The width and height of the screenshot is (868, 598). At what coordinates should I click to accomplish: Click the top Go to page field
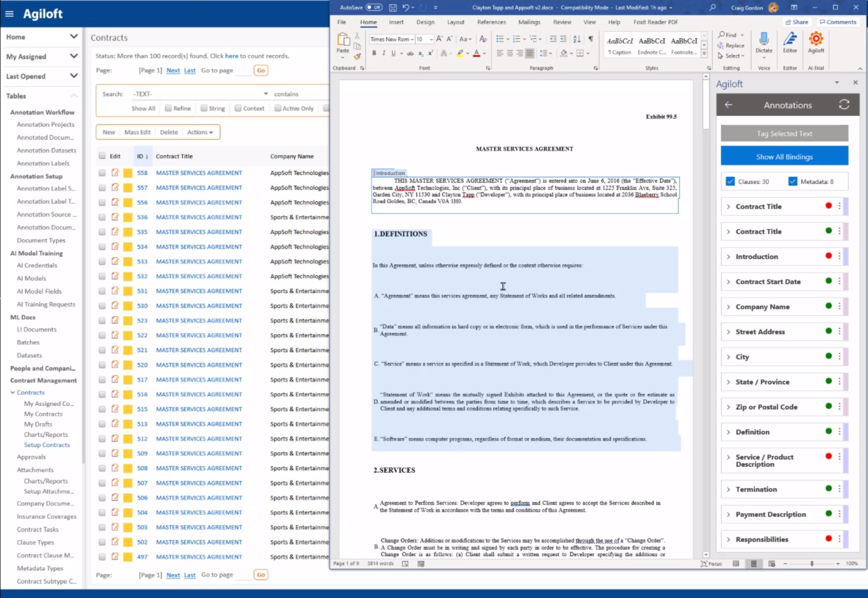[x=243, y=71]
